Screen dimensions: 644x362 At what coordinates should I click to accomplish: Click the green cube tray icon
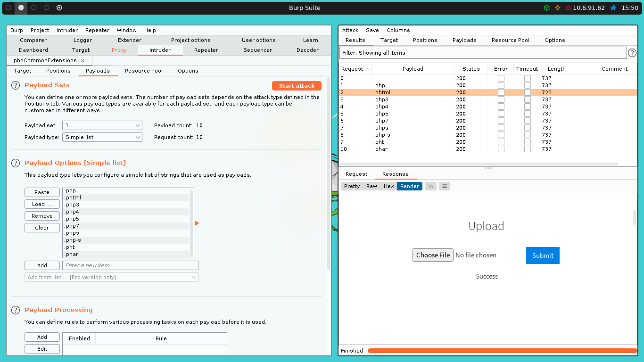point(546,8)
